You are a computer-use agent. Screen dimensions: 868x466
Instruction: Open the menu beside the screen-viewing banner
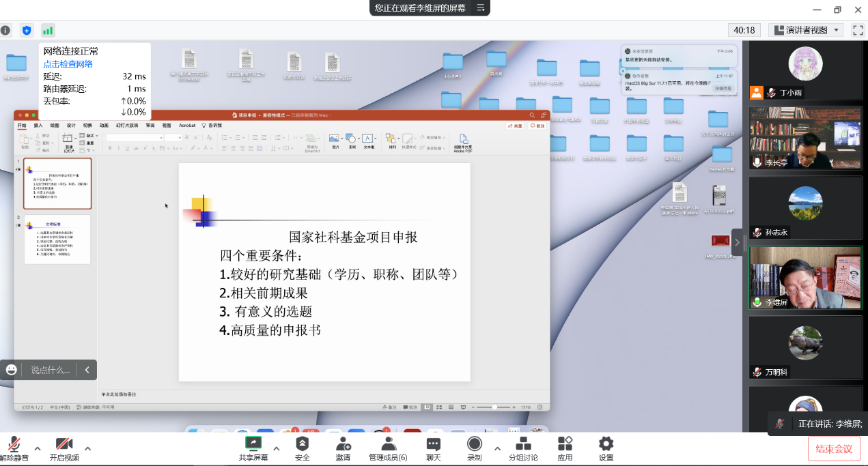481,8
